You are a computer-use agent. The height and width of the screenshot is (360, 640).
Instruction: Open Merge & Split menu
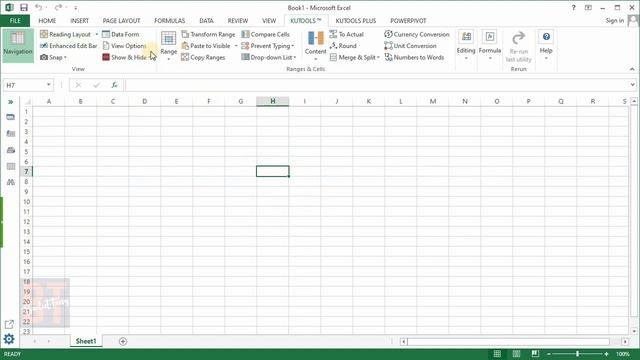354,57
